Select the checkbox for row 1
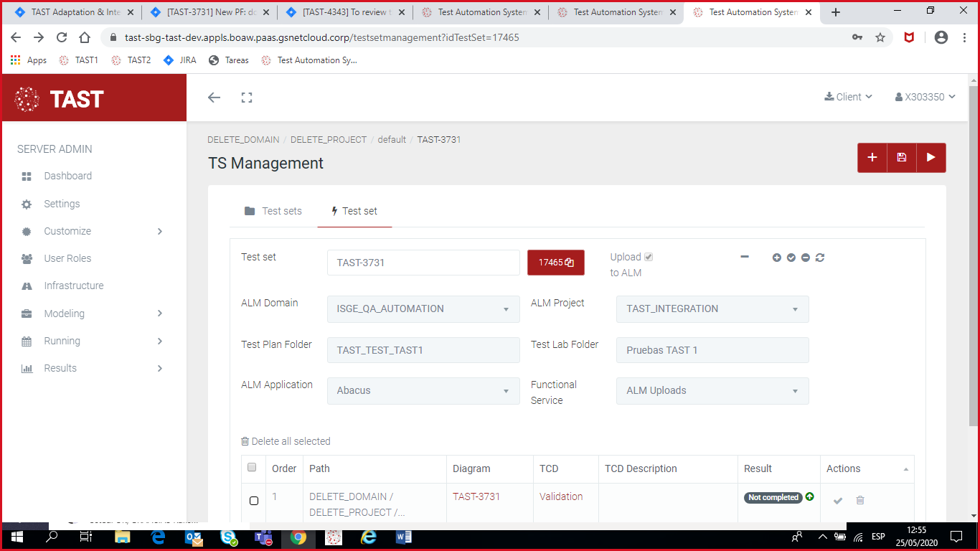Screen dimensions: 980x551 point(254,500)
